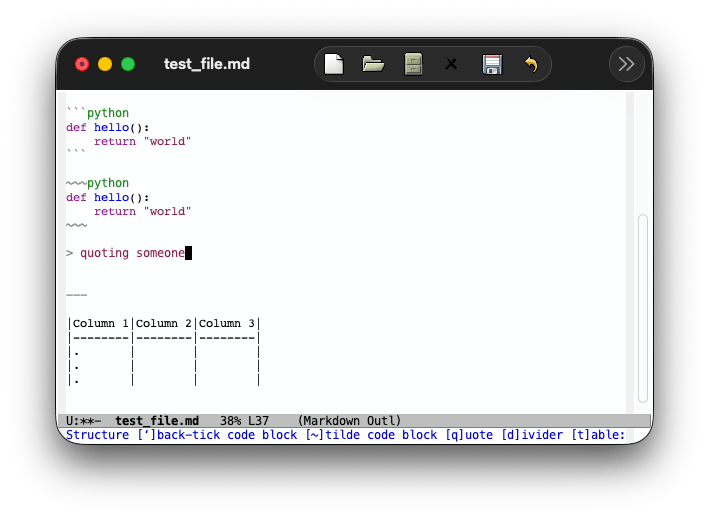The image size is (709, 518).
Task: Click the back-tick code block option in minibuffer
Action: (x=217, y=435)
